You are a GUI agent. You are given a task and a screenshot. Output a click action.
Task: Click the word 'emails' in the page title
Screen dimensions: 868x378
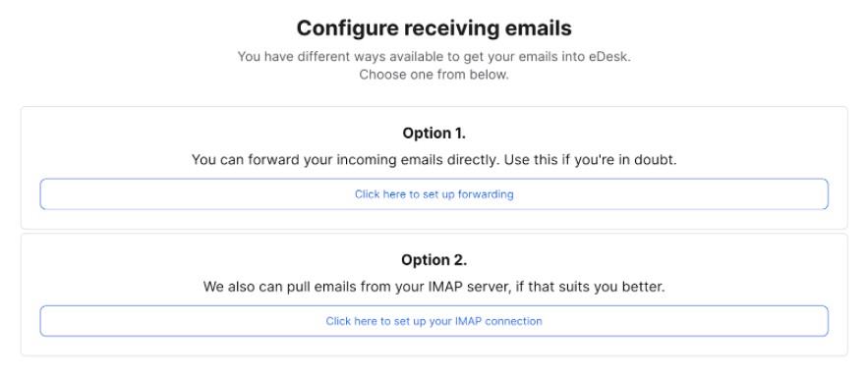click(x=538, y=28)
